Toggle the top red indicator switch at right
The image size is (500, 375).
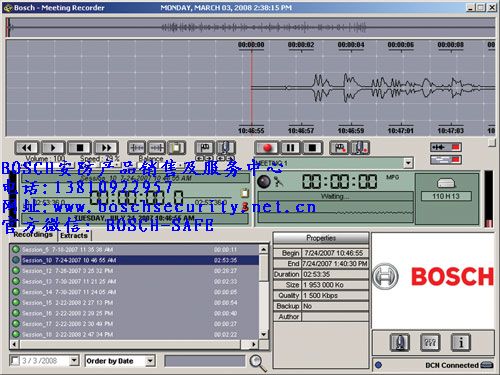point(446,147)
